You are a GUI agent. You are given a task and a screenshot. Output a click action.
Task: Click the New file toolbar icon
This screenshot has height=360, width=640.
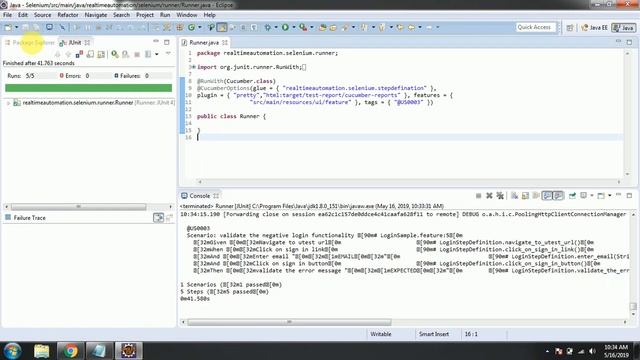click(8, 27)
